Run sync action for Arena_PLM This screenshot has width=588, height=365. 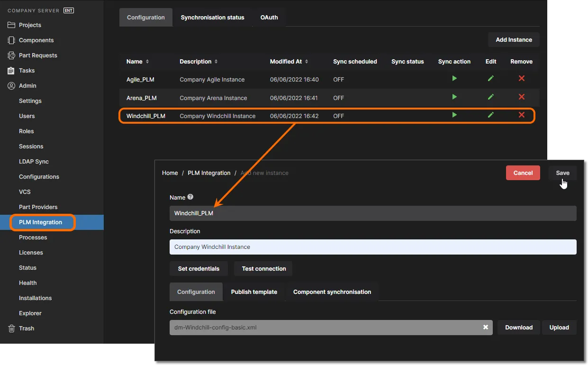[x=454, y=97]
